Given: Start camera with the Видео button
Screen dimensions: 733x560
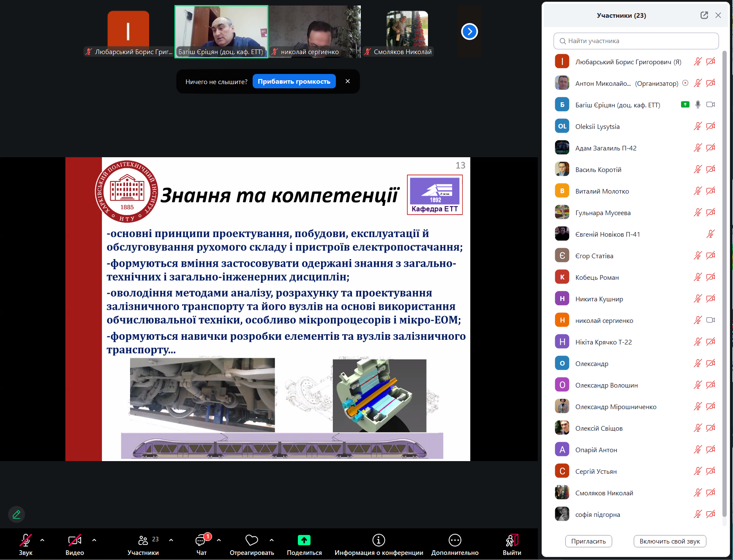Looking at the screenshot, I should (x=75, y=544).
